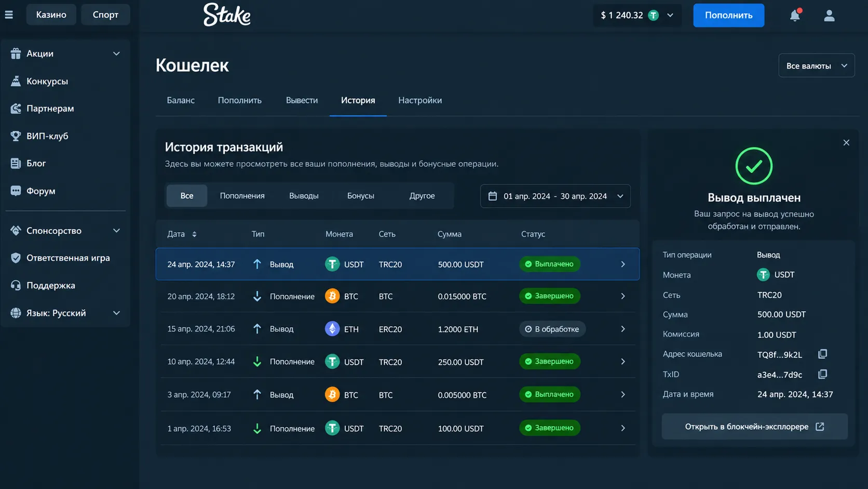Switch to the Пополнить wallet tab

coord(240,100)
